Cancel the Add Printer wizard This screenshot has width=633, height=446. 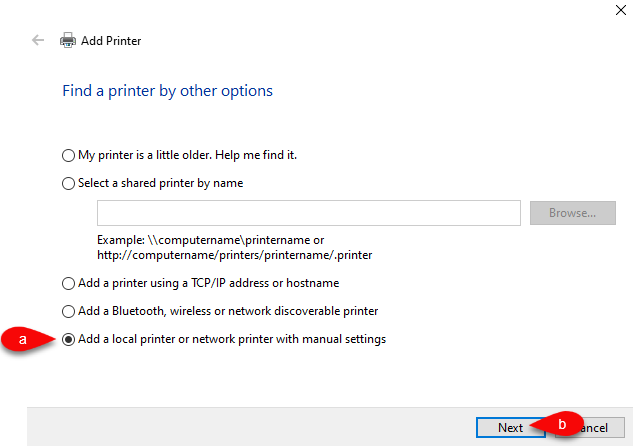590,427
